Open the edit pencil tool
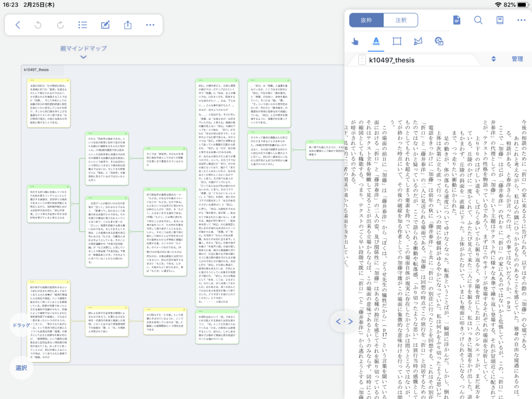 point(105,25)
